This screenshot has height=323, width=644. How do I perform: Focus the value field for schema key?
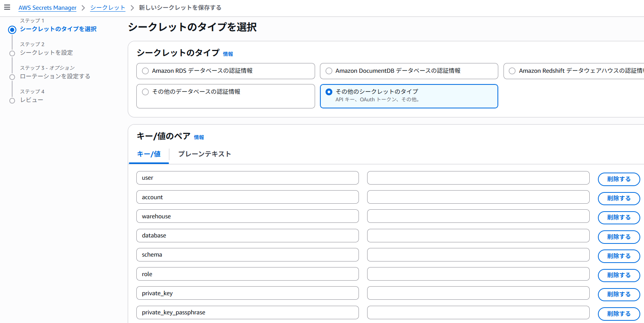tap(478, 255)
